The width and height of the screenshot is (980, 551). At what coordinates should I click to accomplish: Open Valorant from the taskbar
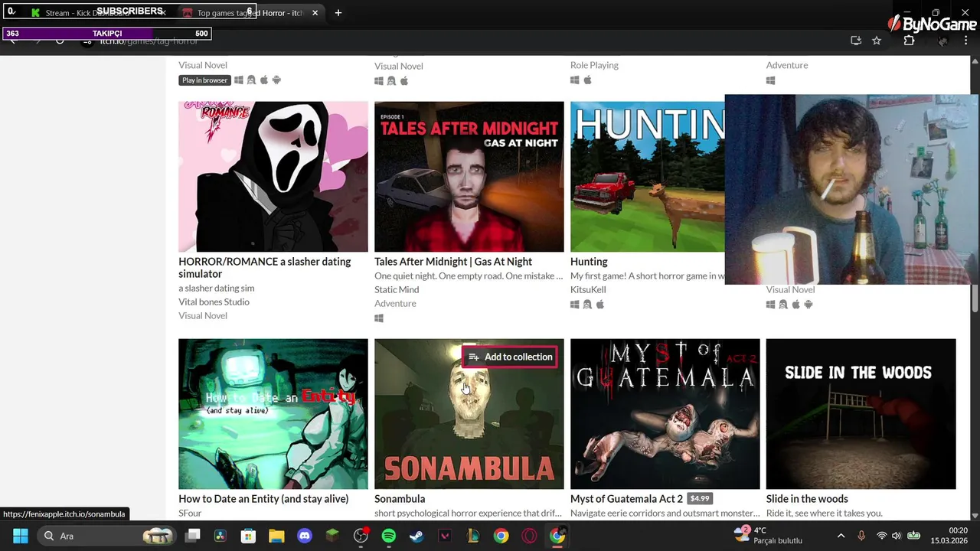pos(444,536)
